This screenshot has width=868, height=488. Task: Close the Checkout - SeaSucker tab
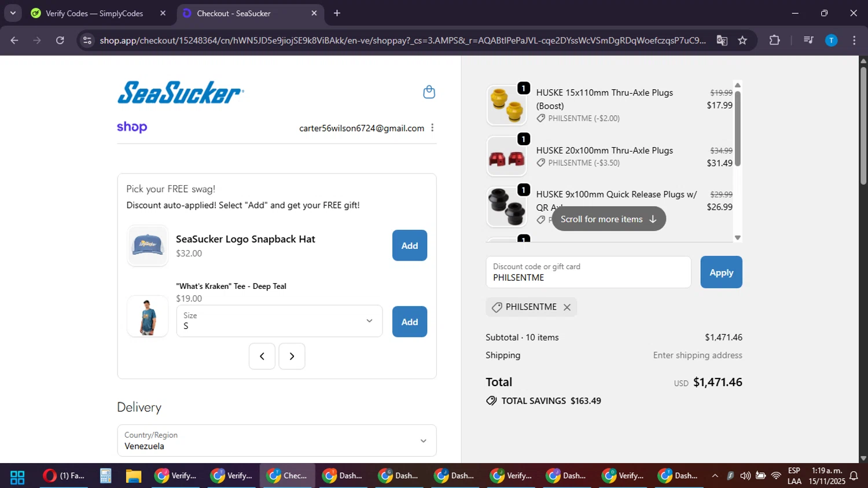tap(314, 13)
